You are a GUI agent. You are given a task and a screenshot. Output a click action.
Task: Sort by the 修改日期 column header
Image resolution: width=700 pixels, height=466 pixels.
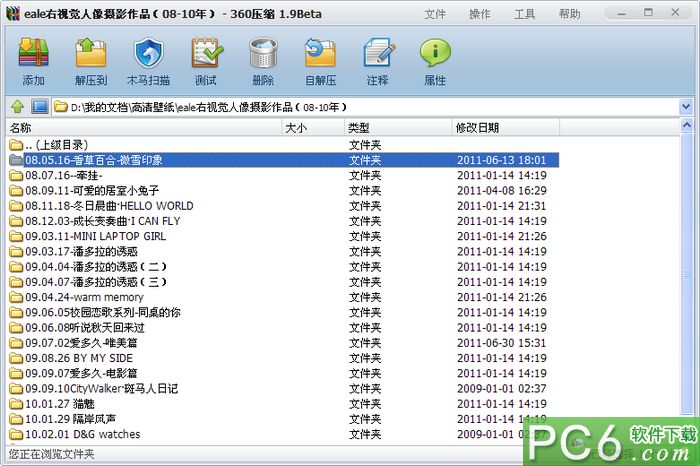tap(506, 128)
